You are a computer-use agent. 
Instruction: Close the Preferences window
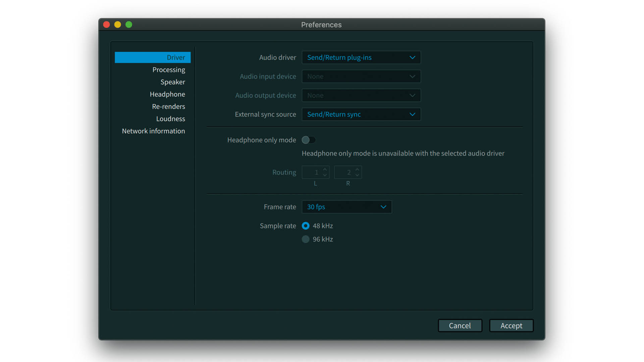pyautogui.click(x=107, y=24)
